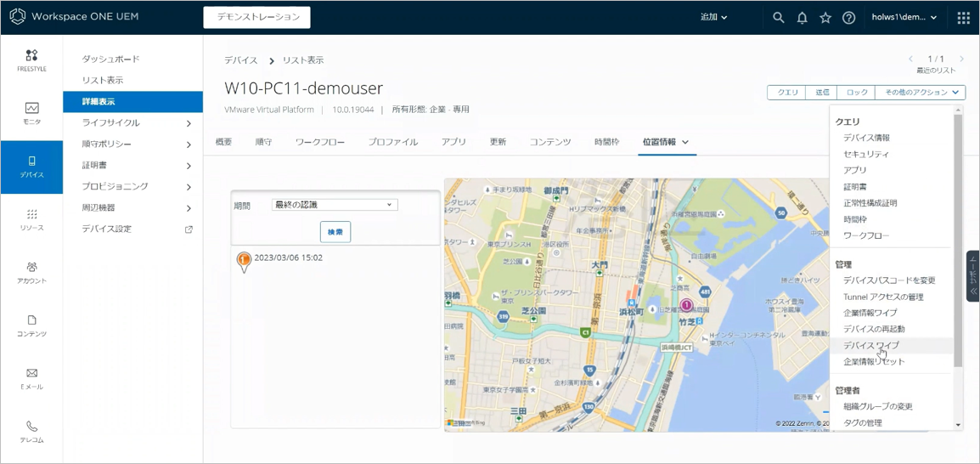980x464 pixels.
Task: Go to previous device arrow
Action: point(910,58)
